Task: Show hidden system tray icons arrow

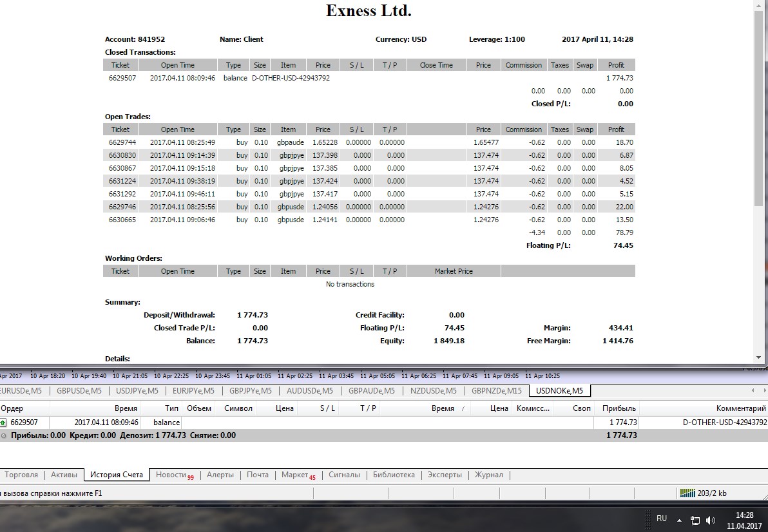Action: tap(679, 520)
